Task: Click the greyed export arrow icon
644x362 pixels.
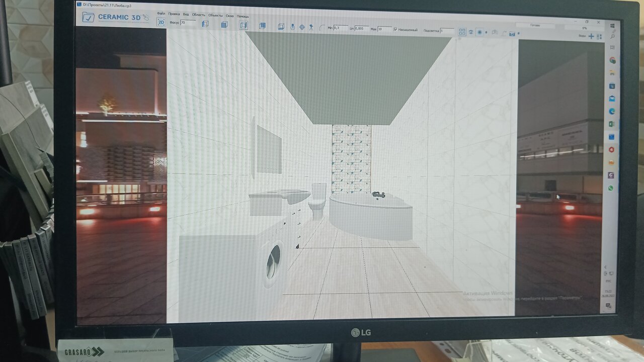Action: click(504, 33)
